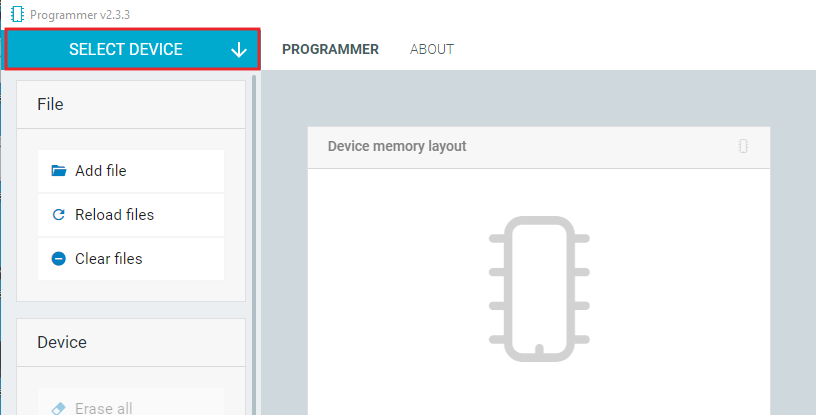This screenshot has width=816, height=415.
Task: Click the down arrow on Select Device
Action: click(x=239, y=49)
